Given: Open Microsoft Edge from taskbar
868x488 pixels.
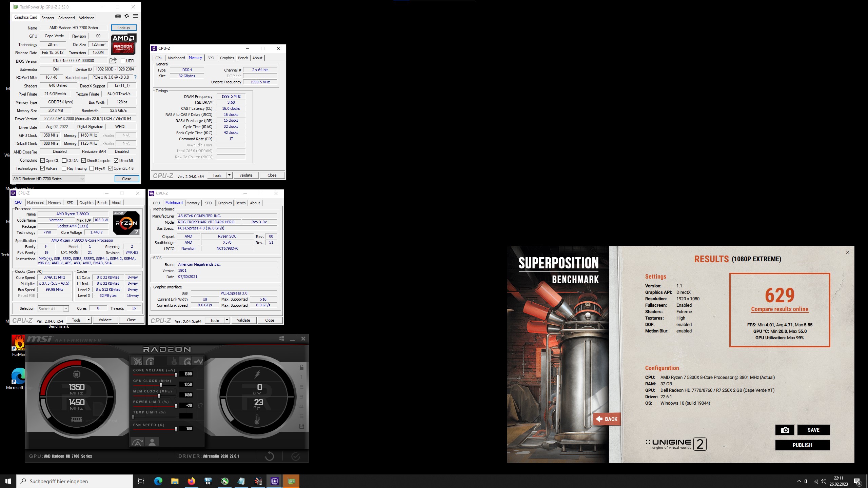Looking at the screenshot, I should point(158,481).
